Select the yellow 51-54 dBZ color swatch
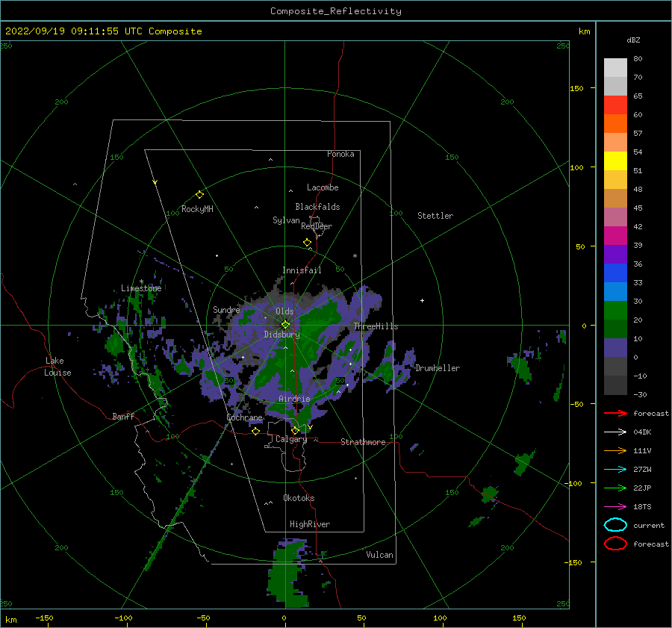Screen dimensions: 672x628 pyautogui.click(x=615, y=161)
